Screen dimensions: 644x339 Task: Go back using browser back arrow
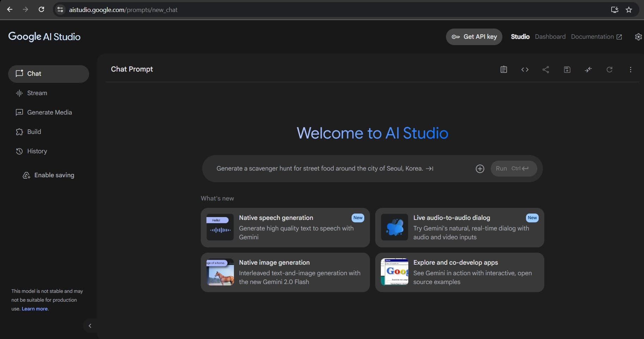(x=10, y=10)
